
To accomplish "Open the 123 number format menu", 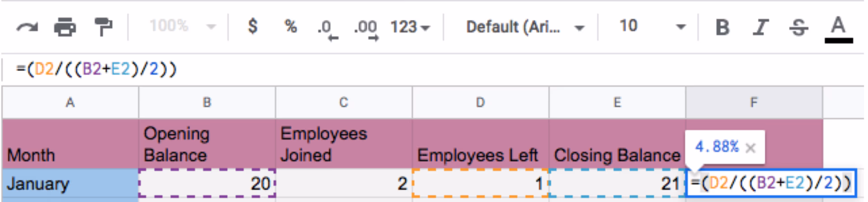I will (408, 26).
